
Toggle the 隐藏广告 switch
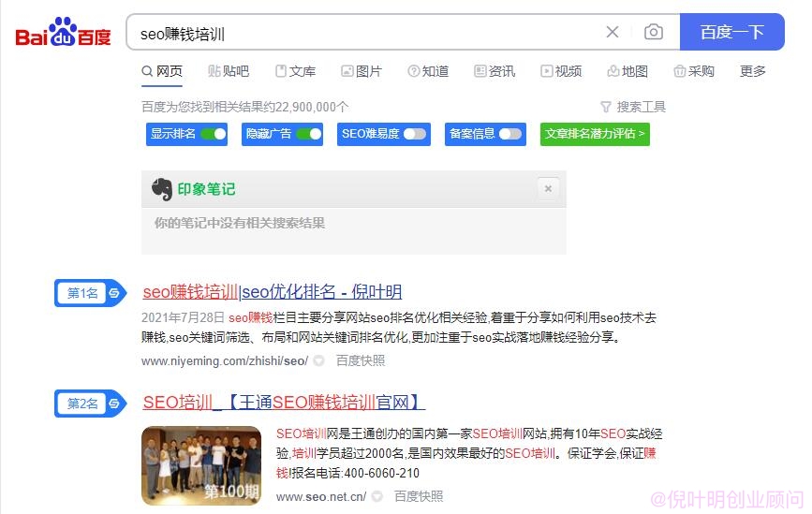309,134
